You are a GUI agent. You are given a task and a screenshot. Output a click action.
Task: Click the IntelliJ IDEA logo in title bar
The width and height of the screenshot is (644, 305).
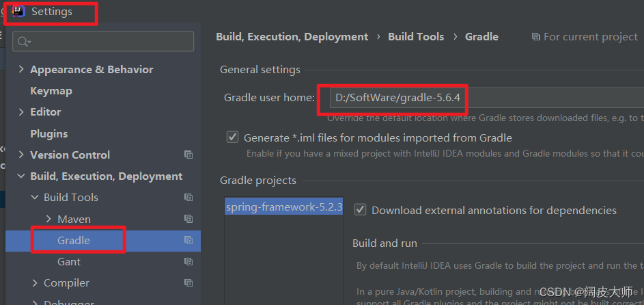pos(18,12)
